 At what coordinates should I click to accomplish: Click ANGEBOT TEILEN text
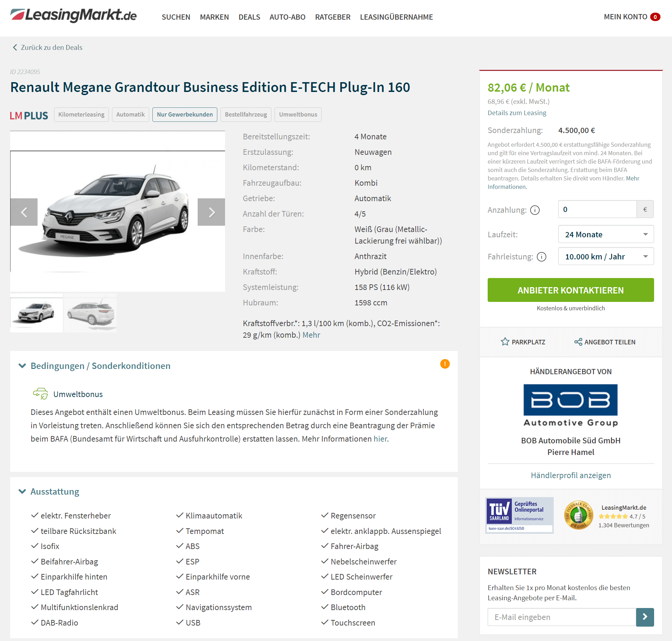[610, 342]
